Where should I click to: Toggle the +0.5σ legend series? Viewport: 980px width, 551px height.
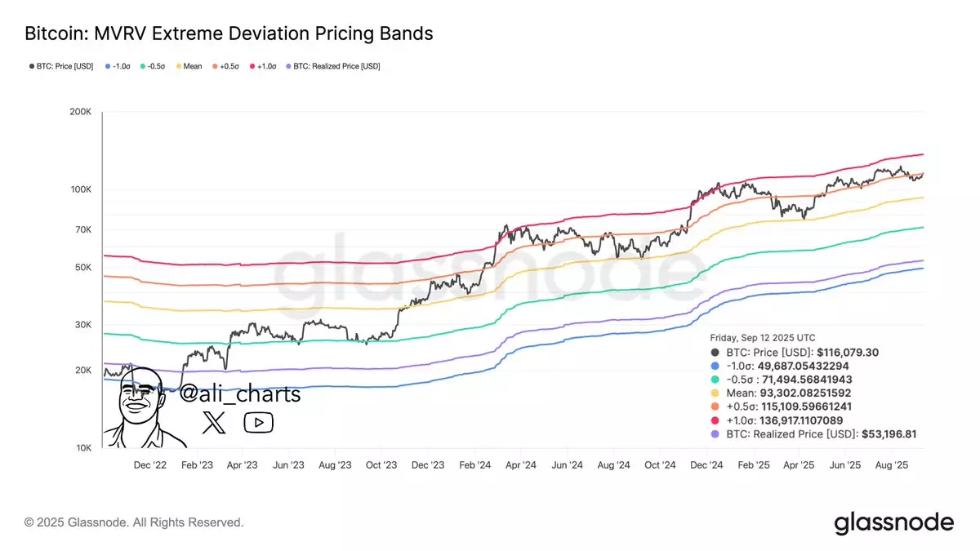230,66
